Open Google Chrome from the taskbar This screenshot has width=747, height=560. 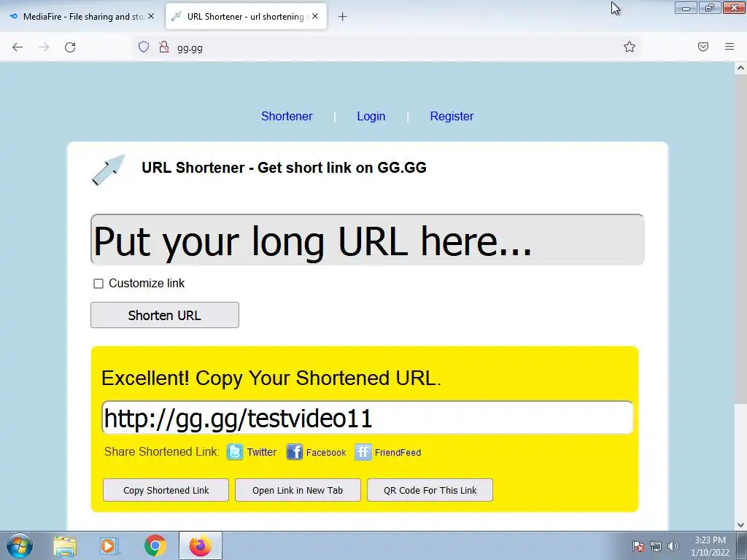155,545
